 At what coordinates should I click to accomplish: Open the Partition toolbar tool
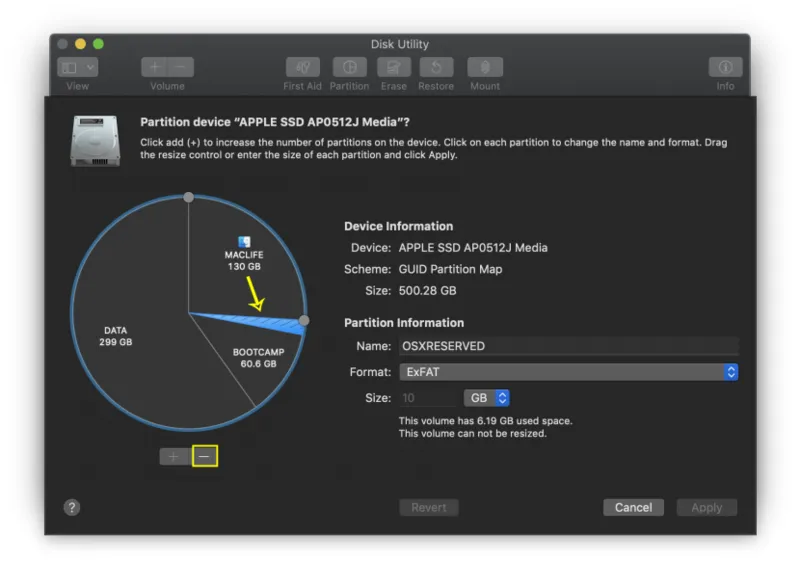coord(349,67)
